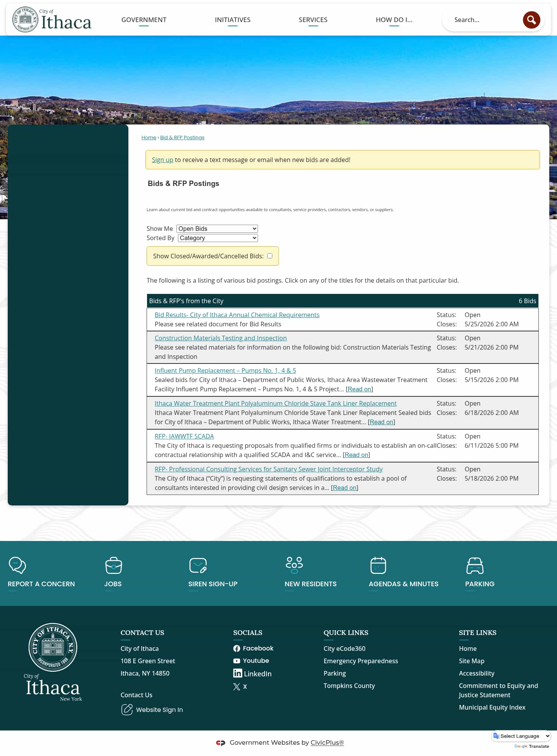Open the Select Language dropdown
This screenshot has height=756, width=557.
coord(521,736)
